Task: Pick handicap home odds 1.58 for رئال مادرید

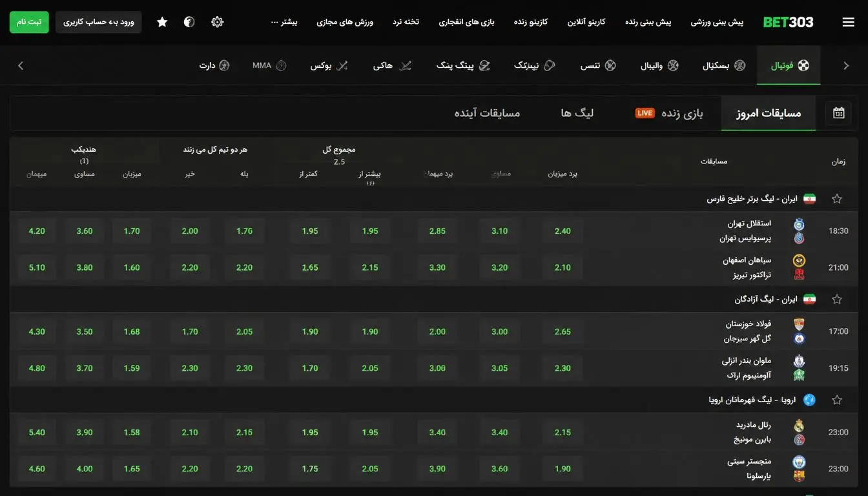Action: [132, 433]
